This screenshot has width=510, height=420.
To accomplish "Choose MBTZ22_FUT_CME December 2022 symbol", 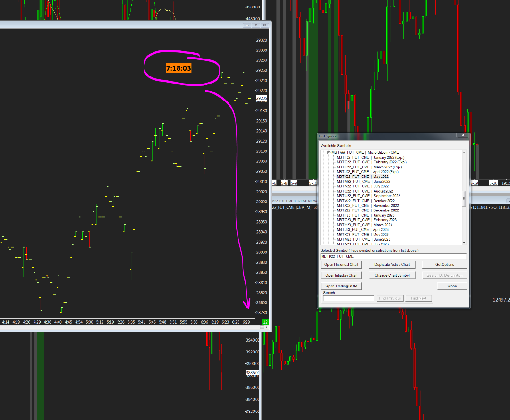I will 367,210.
